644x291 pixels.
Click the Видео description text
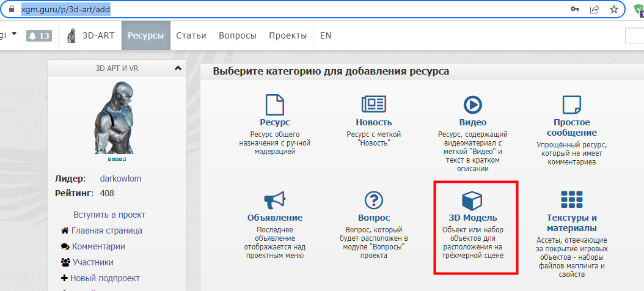473,152
